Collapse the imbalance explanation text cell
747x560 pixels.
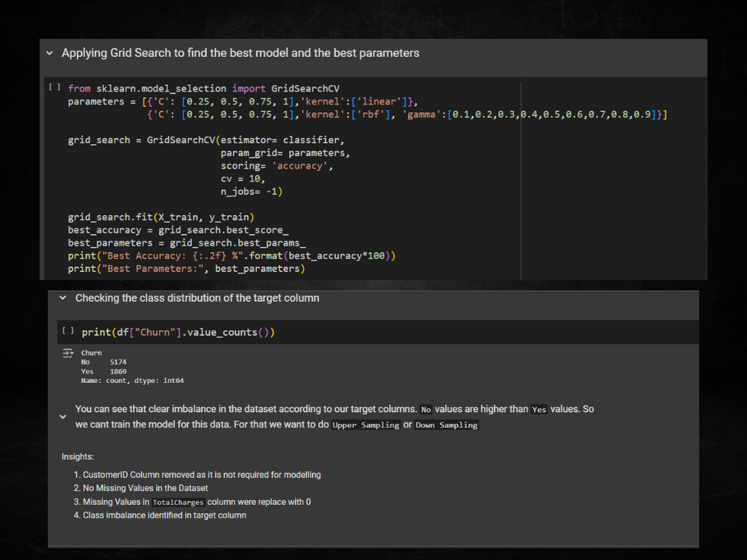63,417
